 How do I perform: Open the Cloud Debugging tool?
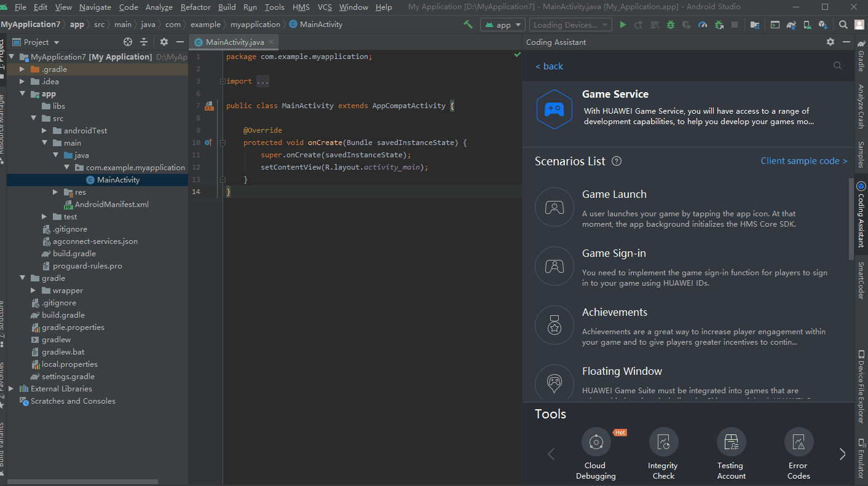point(596,454)
